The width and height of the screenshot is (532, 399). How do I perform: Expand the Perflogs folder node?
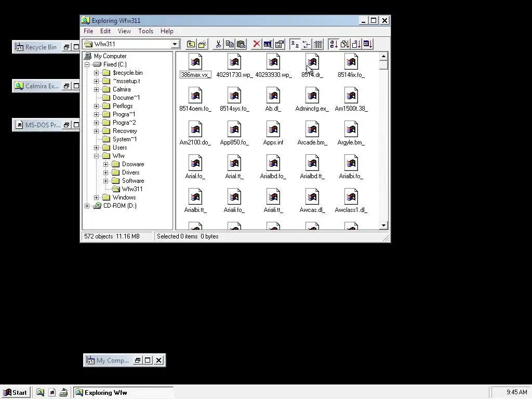click(96, 106)
